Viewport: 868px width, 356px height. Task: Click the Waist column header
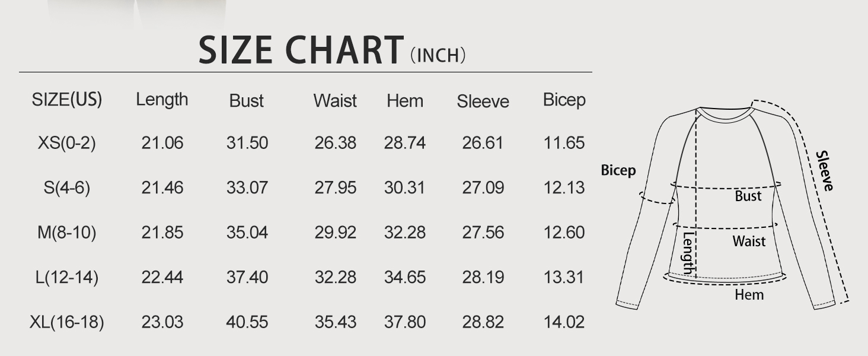pyautogui.click(x=335, y=101)
